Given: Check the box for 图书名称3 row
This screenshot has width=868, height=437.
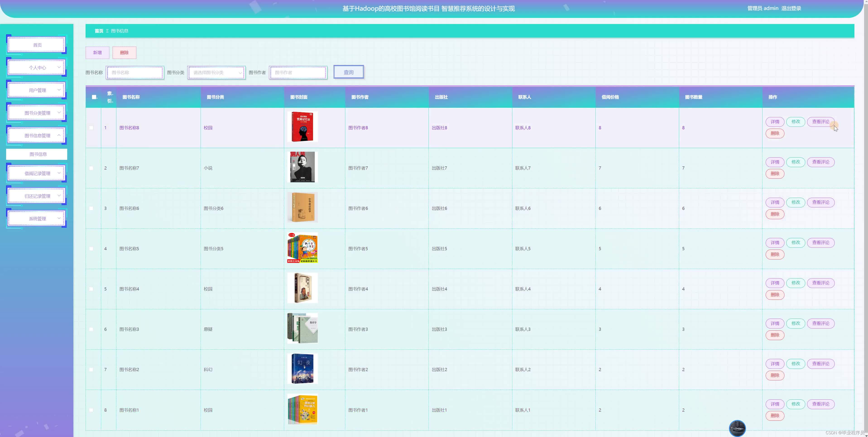Looking at the screenshot, I should (x=91, y=329).
